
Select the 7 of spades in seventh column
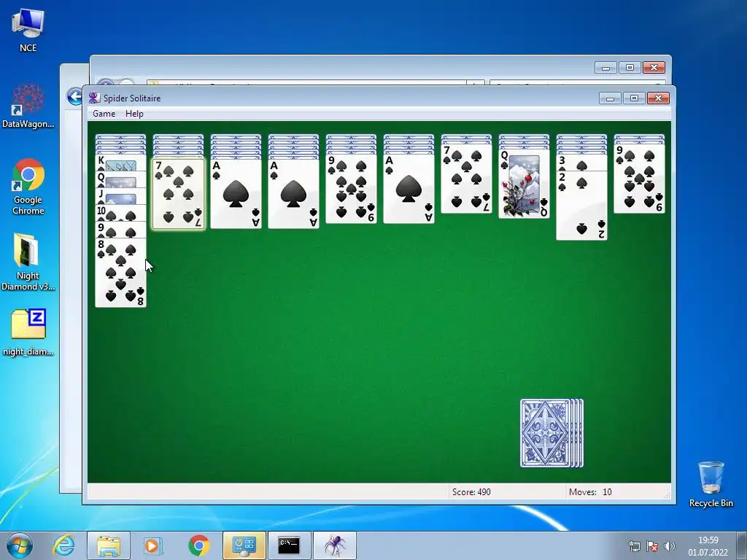[466, 179]
